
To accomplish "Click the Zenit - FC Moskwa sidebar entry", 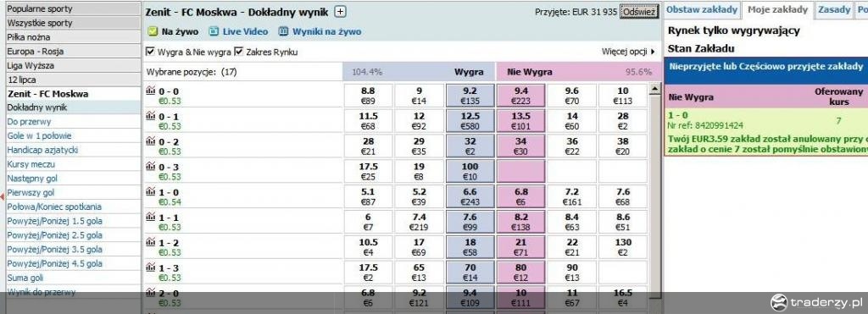I will [73, 93].
